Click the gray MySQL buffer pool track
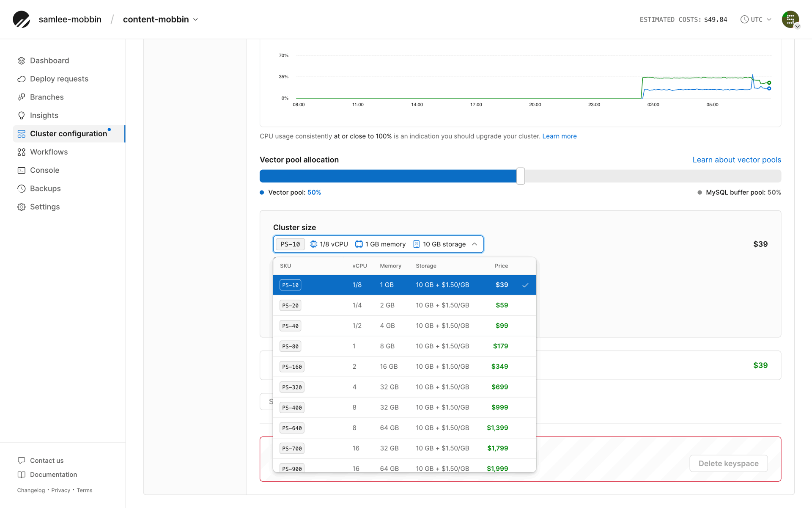The height and width of the screenshot is (508, 812). click(x=653, y=176)
